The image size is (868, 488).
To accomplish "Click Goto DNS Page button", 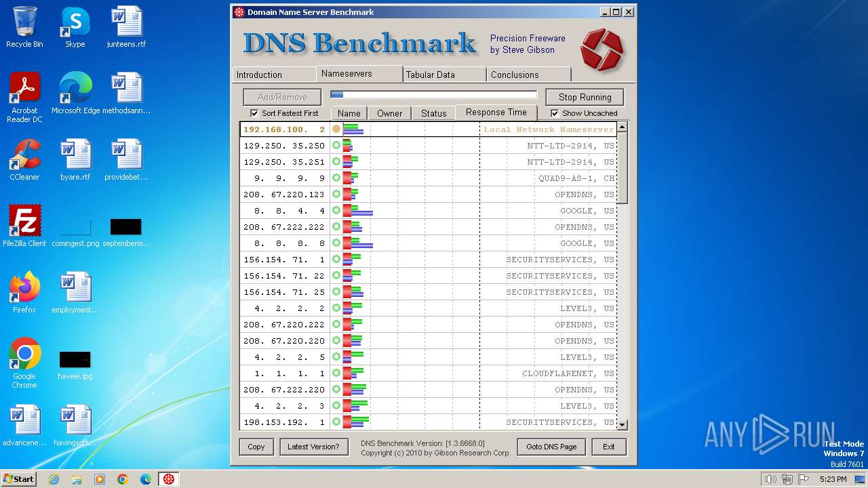I will click(551, 447).
